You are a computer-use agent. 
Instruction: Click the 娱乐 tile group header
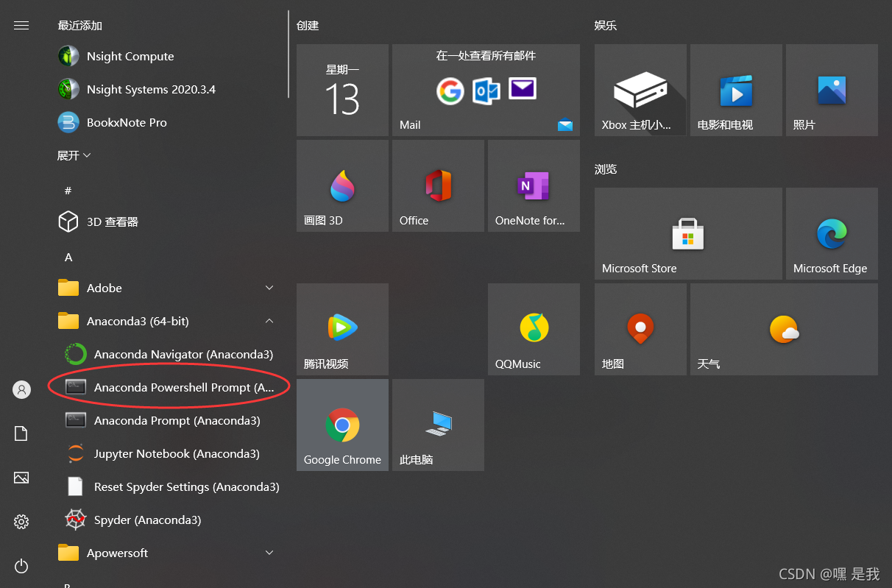pos(606,25)
